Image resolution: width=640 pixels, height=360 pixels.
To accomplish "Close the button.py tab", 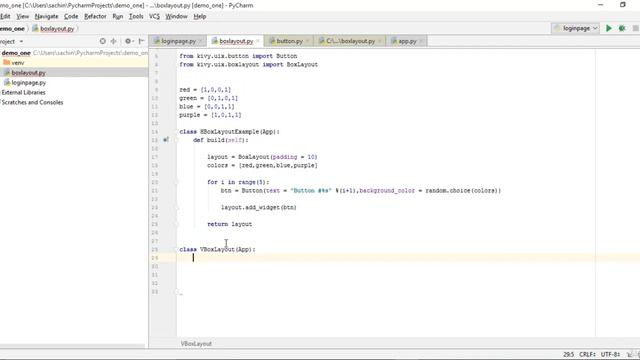I will coord(308,41).
